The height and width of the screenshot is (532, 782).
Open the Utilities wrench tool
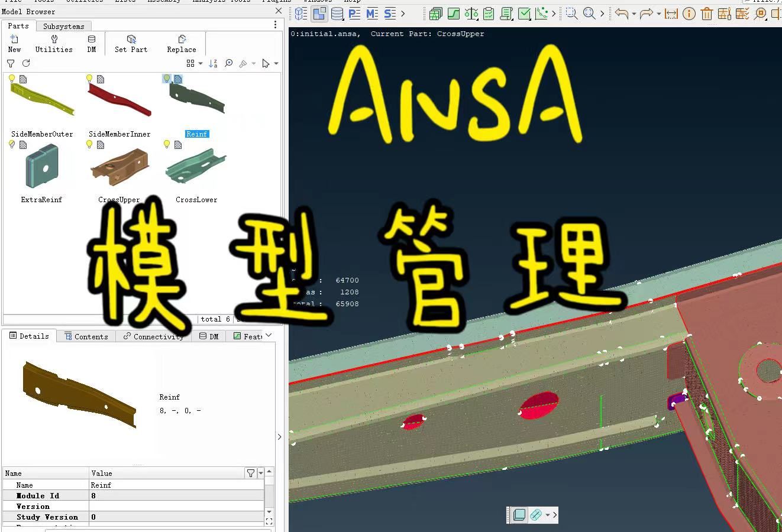(x=54, y=44)
